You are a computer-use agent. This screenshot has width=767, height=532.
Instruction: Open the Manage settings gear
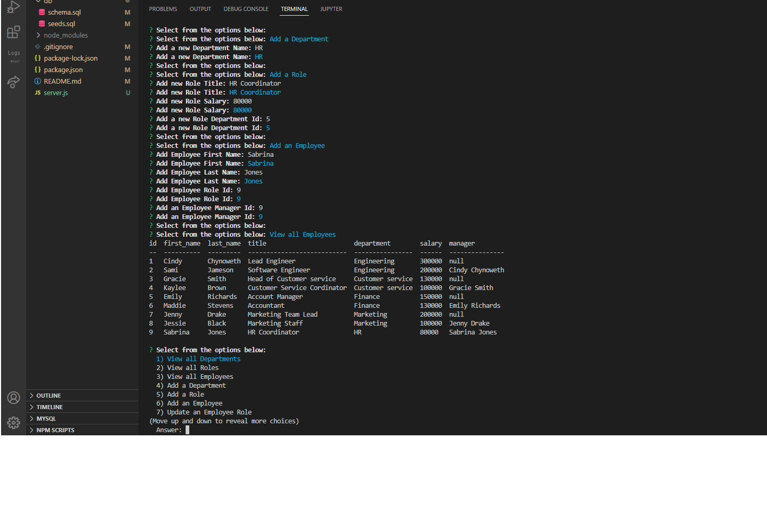(x=13, y=423)
